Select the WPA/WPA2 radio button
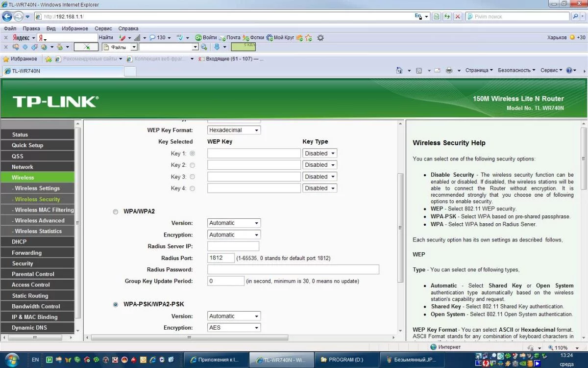 pyautogui.click(x=116, y=211)
